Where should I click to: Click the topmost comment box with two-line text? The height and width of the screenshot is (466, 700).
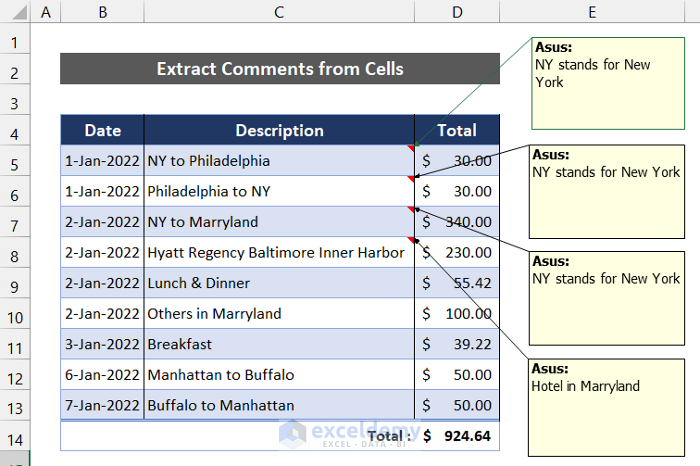point(594,84)
